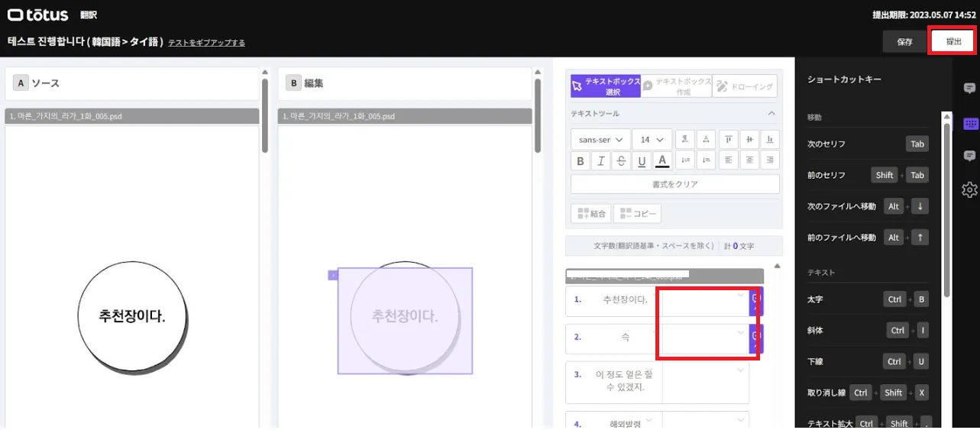
Task: Click the 保存 save button
Action: 904,42
